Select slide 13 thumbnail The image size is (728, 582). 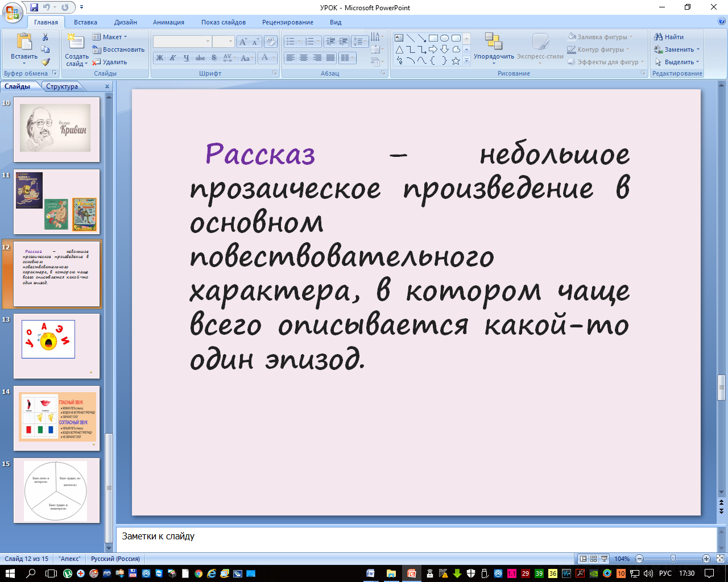pyautogui.click(x=56, y=345)
